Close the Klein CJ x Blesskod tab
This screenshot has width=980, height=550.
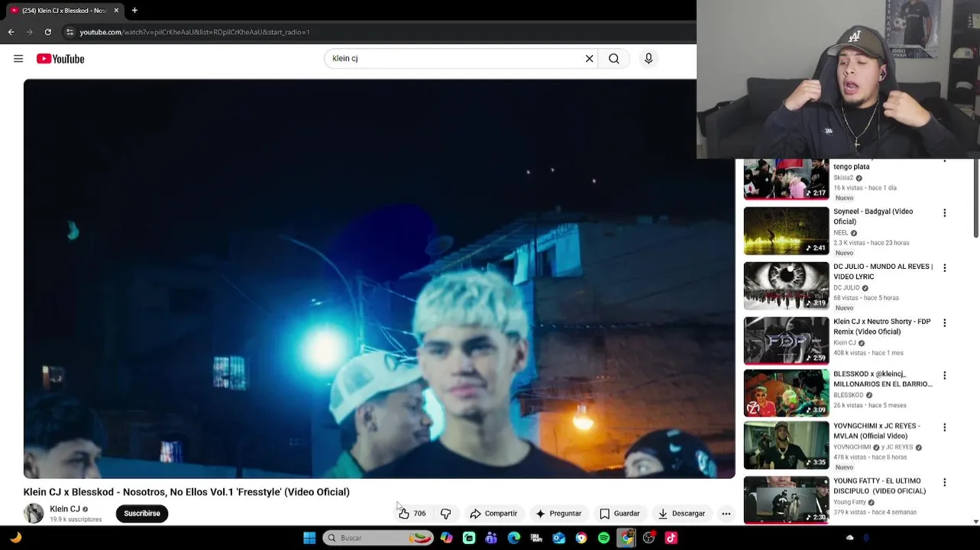click(x=115, y=11)
